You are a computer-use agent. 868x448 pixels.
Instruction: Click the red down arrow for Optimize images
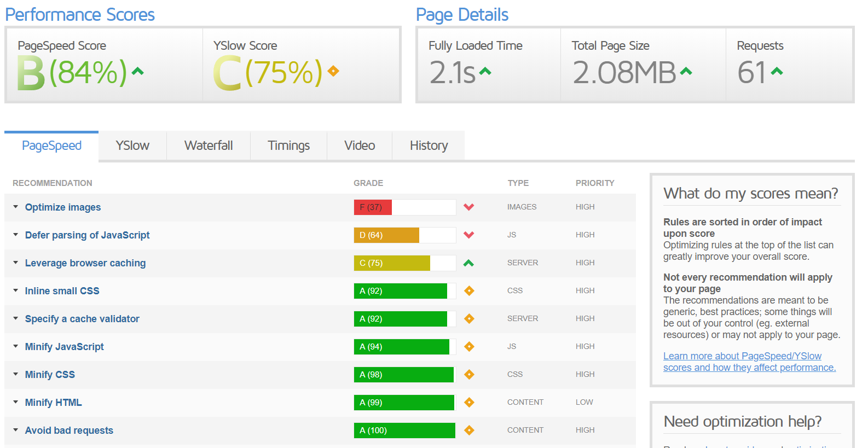pyautogui.click(x=468, y=207)
